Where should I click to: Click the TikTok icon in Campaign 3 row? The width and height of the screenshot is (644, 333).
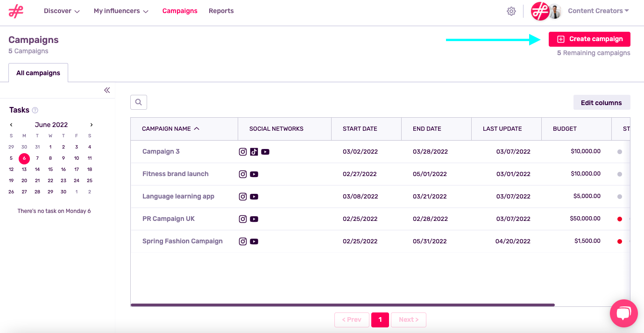coord(254,151)
